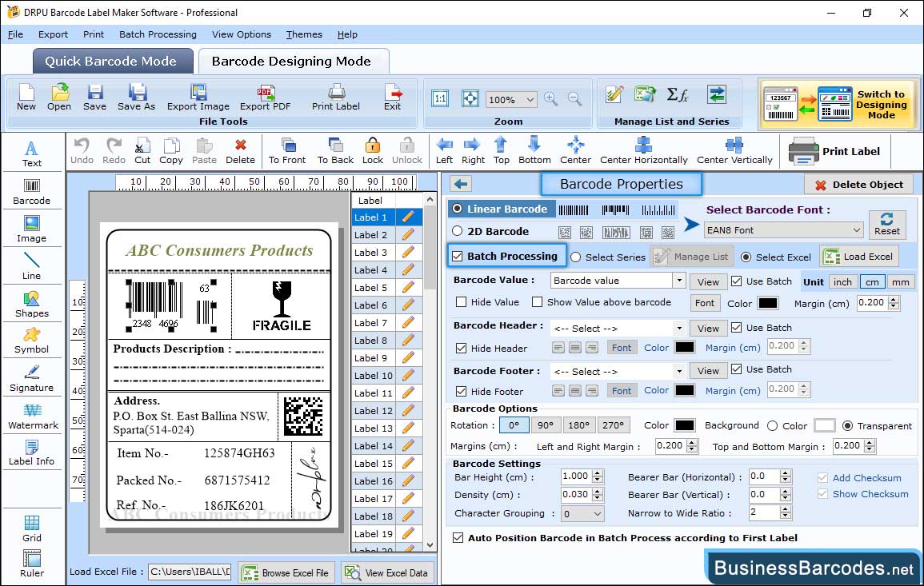Click Fit to window zoom icon
This screenshot has width=924, height=586.
[470, 98]
